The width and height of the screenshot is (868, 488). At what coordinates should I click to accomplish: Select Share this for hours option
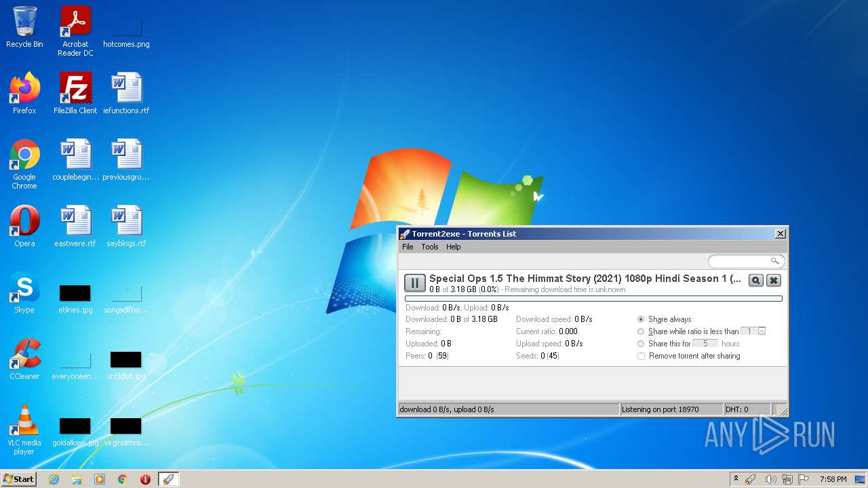[641, 344]
